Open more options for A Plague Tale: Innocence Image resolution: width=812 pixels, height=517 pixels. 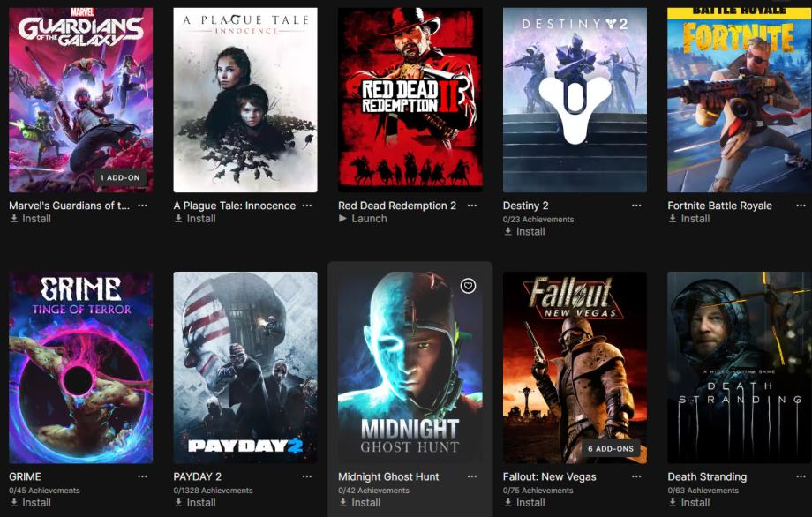307,206
